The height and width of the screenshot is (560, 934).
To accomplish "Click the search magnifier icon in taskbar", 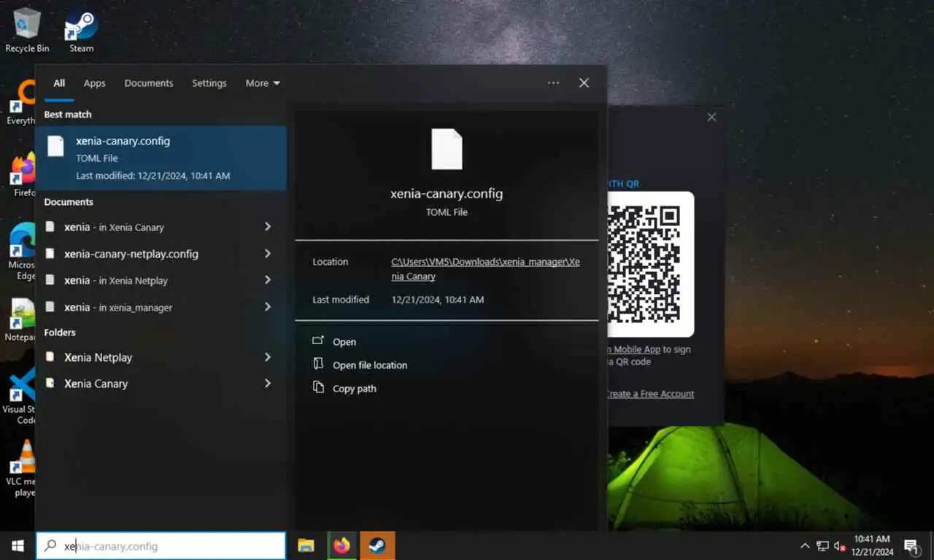I will tap(50, 545).
